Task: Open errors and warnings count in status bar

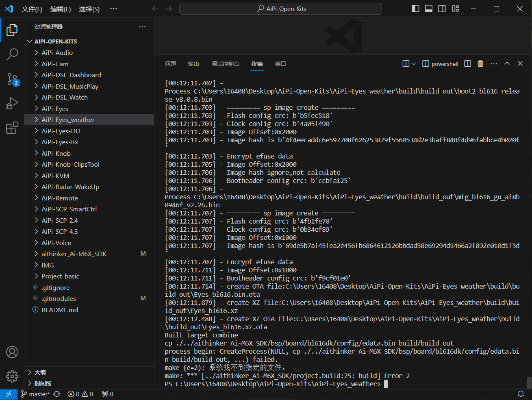Action: (80, 394)
